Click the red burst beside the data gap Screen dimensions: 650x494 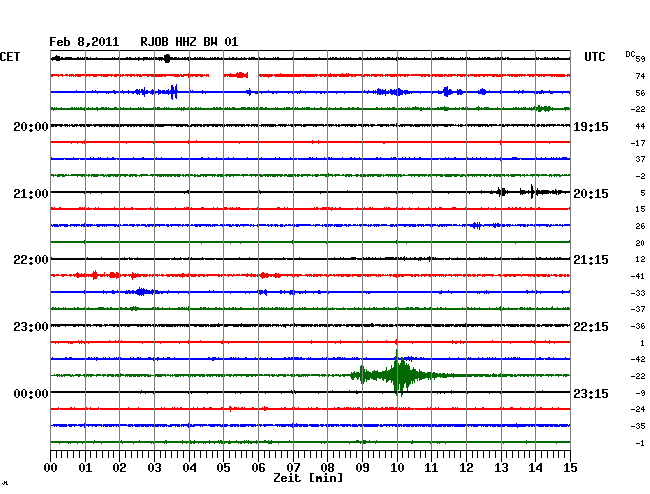(x=240, y=75)
